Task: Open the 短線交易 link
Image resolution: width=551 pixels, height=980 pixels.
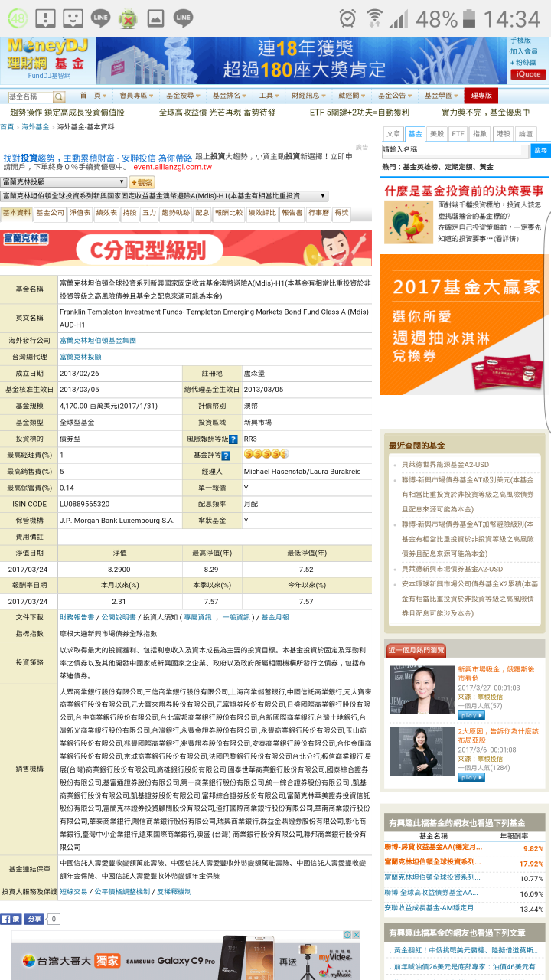Action: point(73,892)
